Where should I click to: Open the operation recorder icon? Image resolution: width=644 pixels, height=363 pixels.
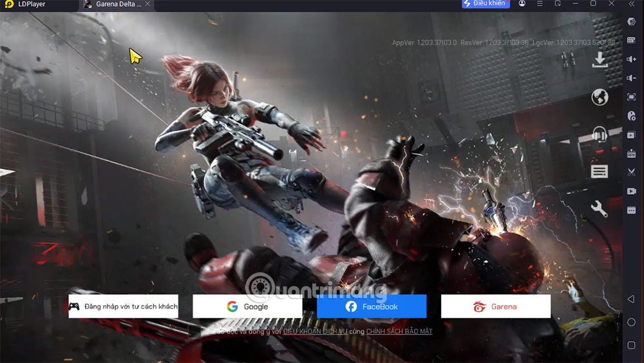tap(631, 116)
